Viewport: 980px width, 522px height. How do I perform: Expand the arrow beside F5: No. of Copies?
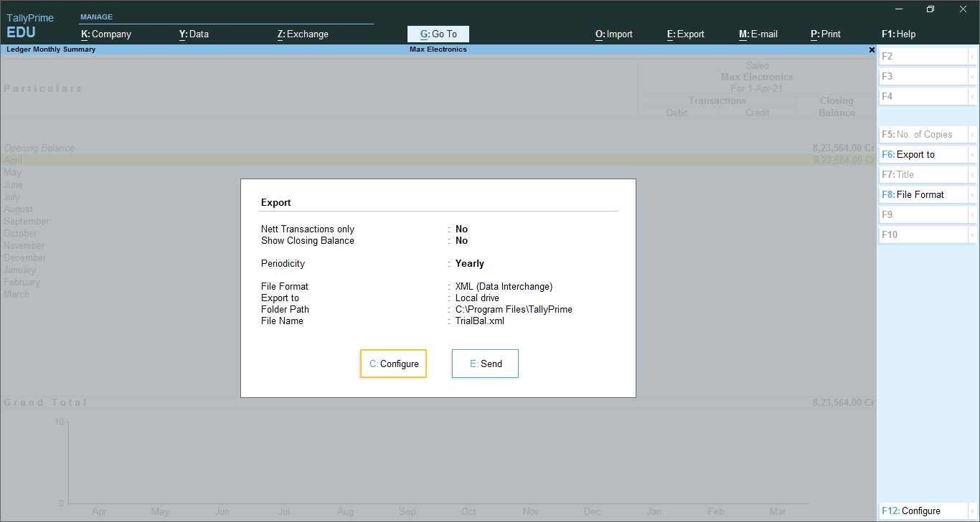[972, 134]
